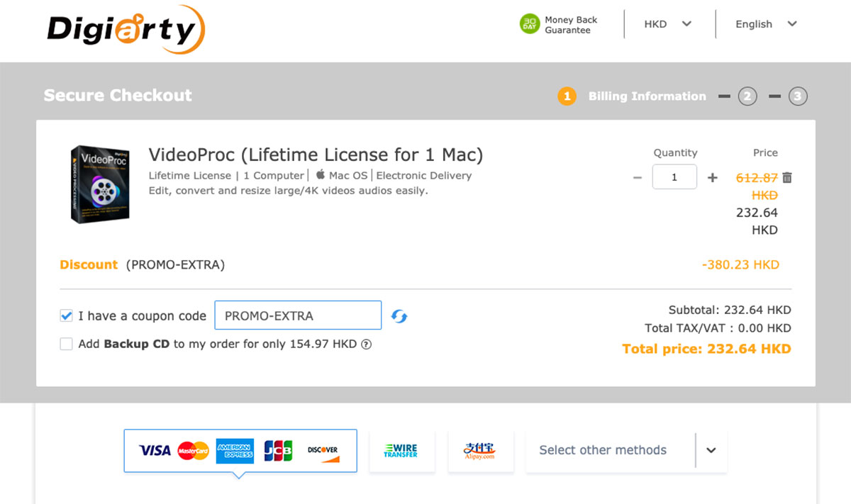Check the Add Backup CD checkbox
Image resolution: width=851 pixels, height=504 pixels.
(67, 345)
